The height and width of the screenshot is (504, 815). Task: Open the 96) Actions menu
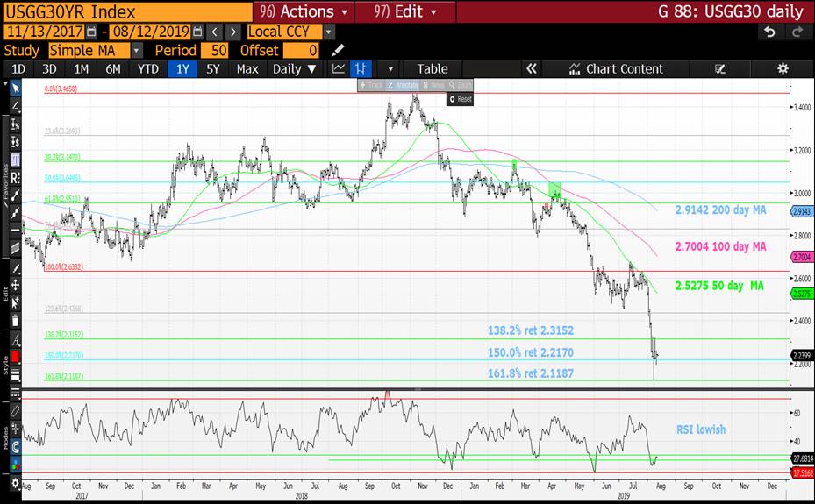pos(304,11)
